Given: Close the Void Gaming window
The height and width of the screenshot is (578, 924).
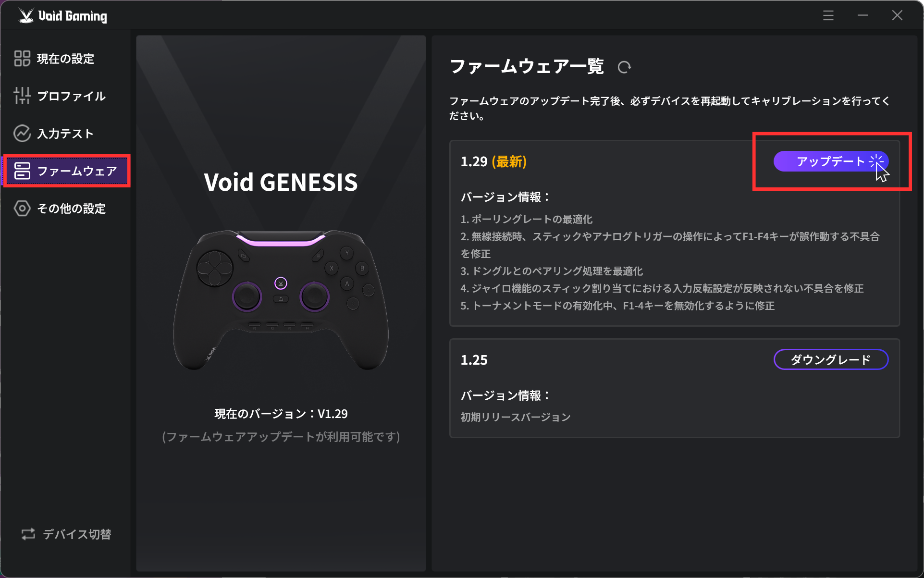Looking at the screenshot, I should [x=897, y=16].
